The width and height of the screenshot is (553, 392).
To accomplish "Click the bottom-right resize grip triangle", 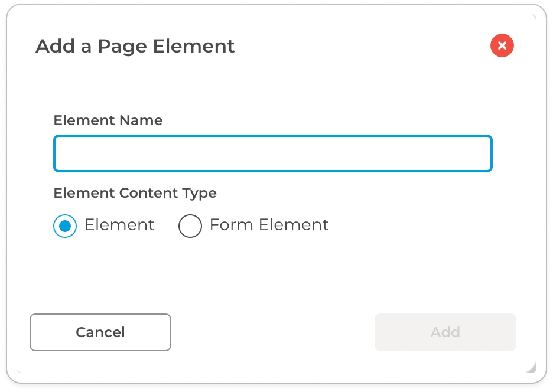I will [x=531, y=368].
